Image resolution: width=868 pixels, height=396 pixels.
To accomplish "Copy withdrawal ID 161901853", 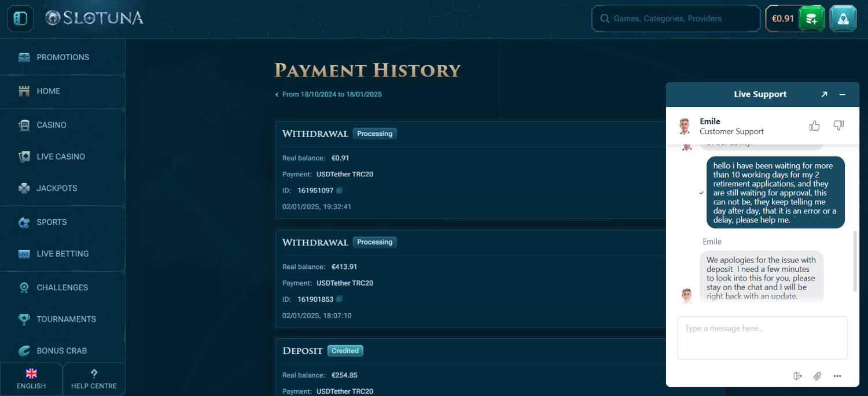I will 340,299.
